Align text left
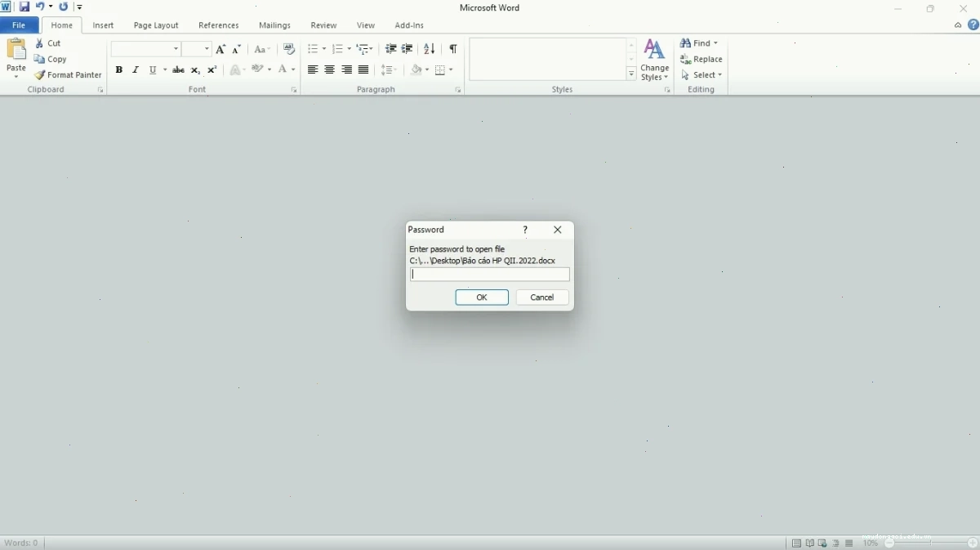The width and height of the screenshot is (980, 550). tap(313, 70)
